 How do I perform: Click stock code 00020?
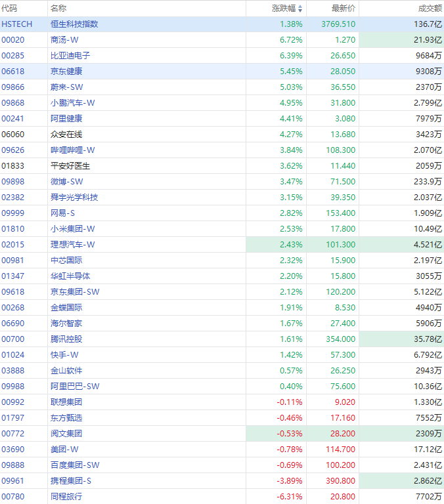click(x=13, y=40)
